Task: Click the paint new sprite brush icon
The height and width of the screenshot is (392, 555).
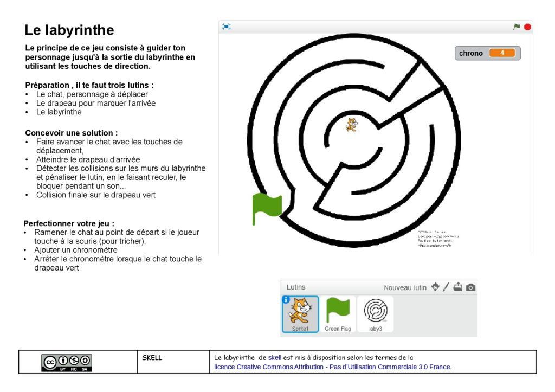Action: tap(446, 287)
